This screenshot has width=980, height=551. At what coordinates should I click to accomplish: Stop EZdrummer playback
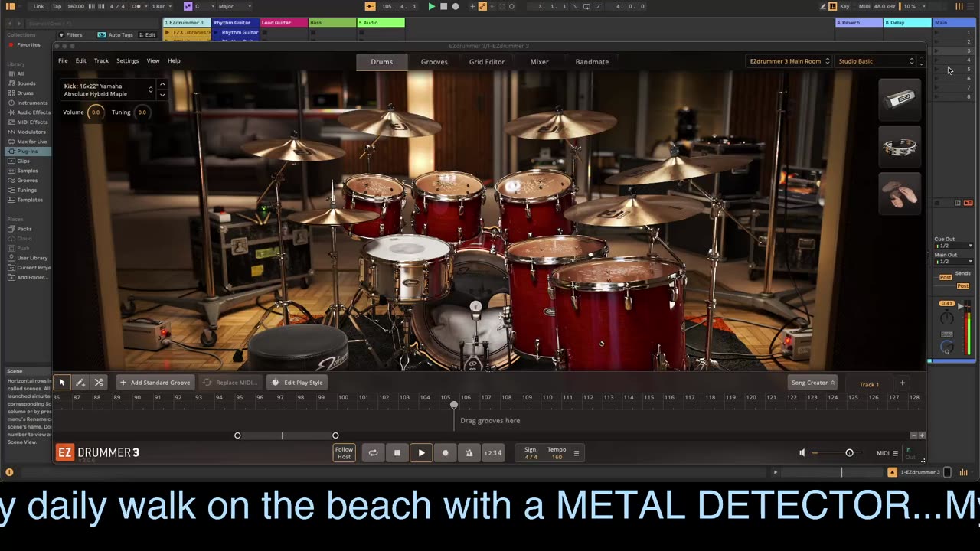point(397,452)
